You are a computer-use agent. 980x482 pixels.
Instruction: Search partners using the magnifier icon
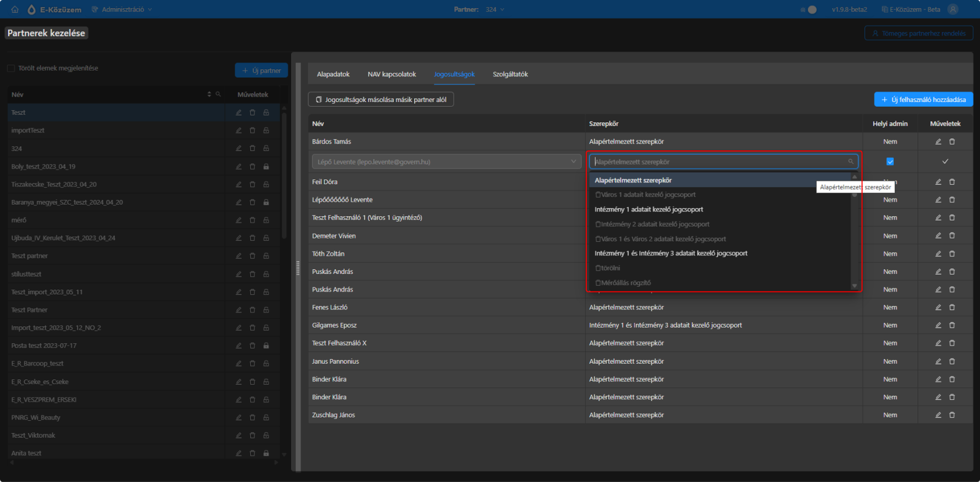pyautogui.click(x=218, y=94)
